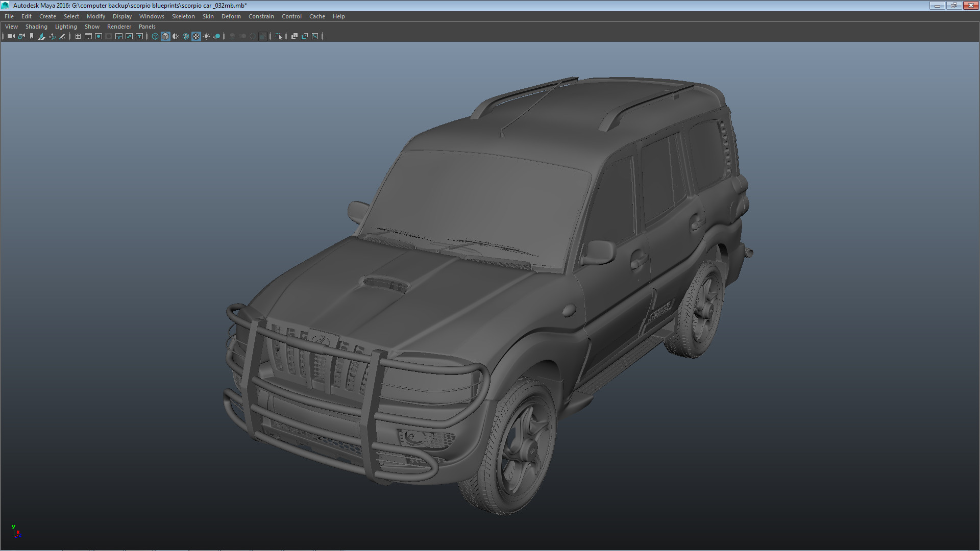Click the Image Plane icon in the panel toolbar

41,36
